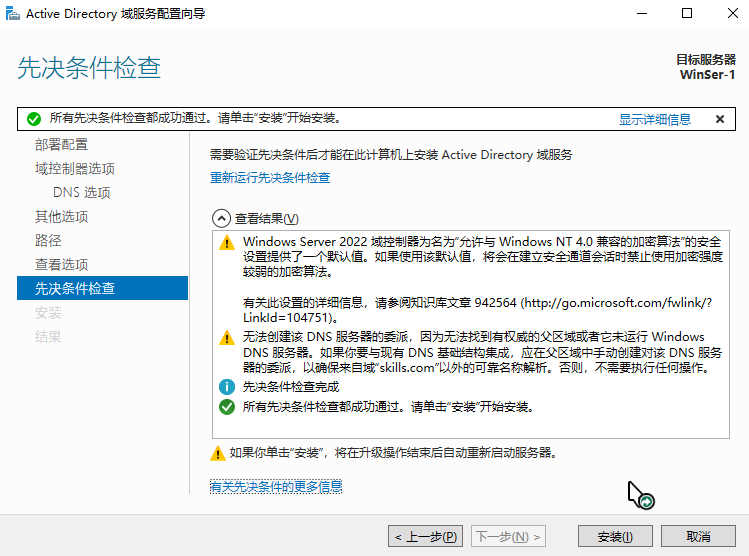Click warning icon beside 自动重新启动服务器 note

point(218,453)
